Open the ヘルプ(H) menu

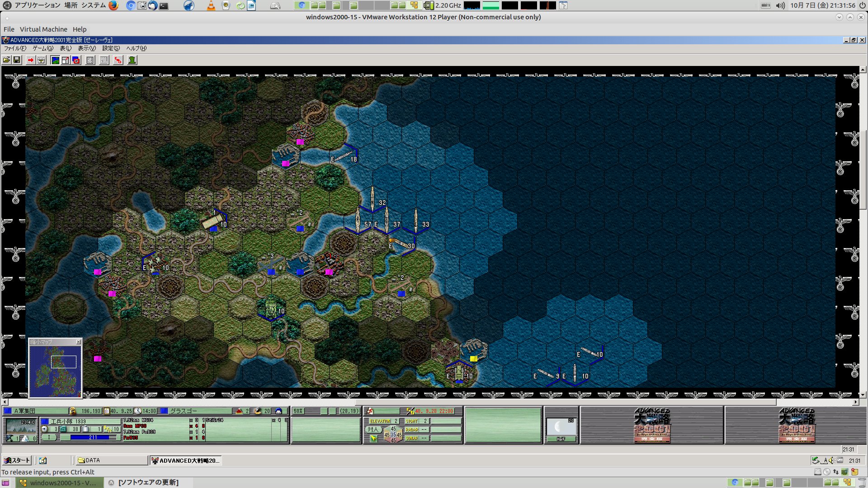click(136, 48)
